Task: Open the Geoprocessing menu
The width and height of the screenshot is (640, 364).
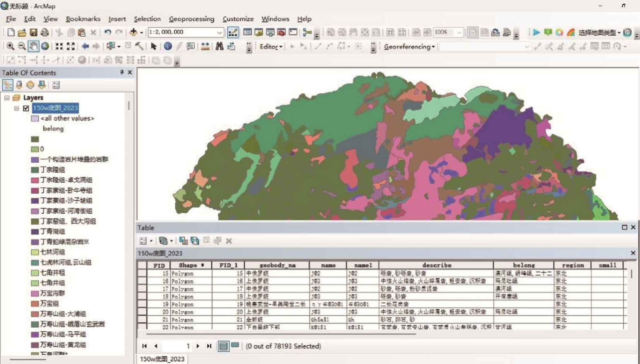Action: 191,19
